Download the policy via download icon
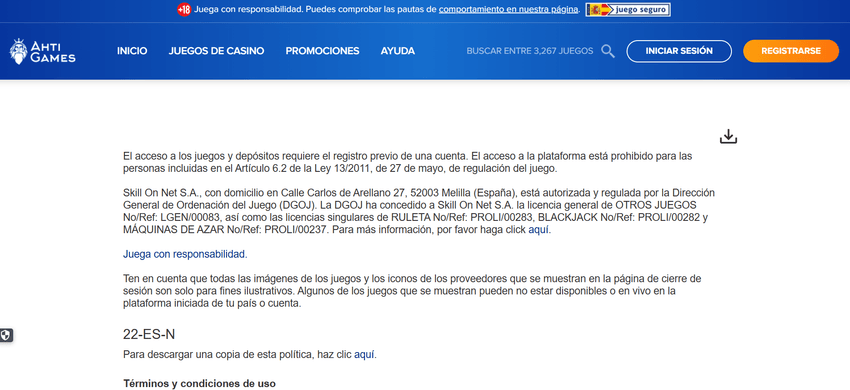This screenshot has height=390, width=850. click(729, 137)
